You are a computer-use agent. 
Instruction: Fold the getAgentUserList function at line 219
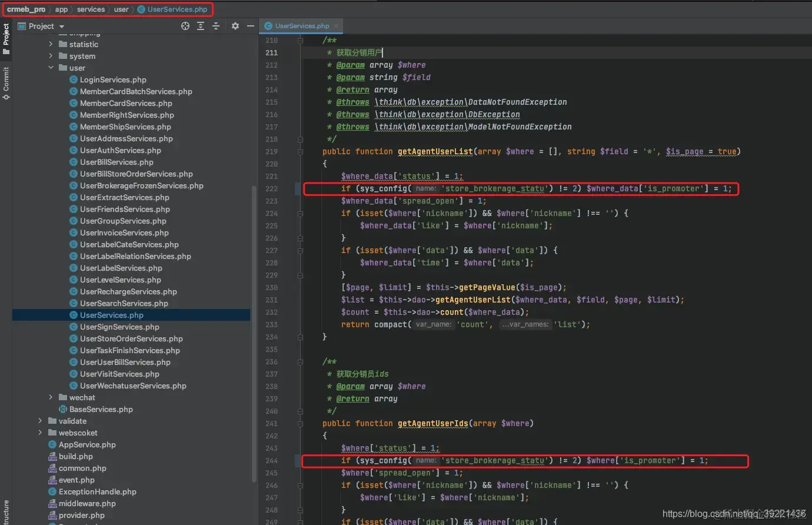click(x=300, y=152)
